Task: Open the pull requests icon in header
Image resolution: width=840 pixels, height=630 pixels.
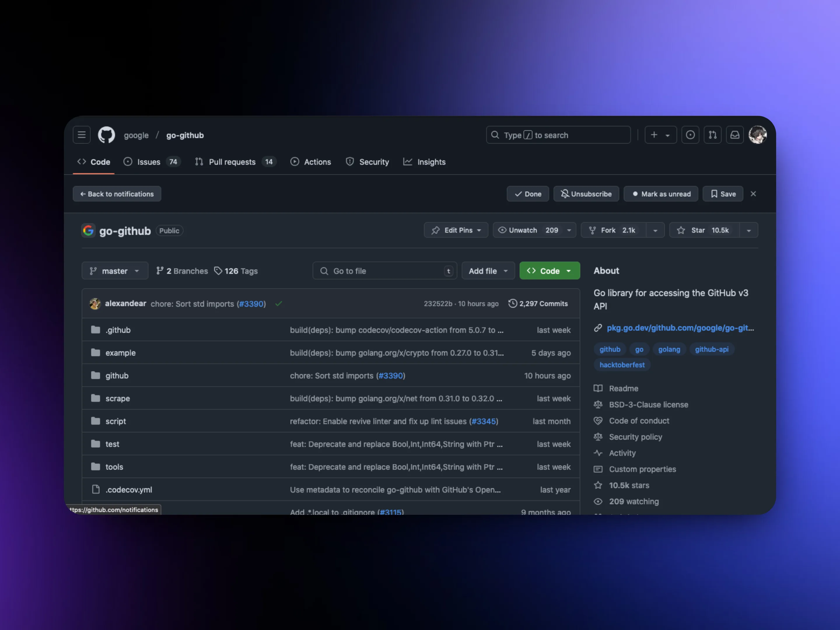Action: click(x=713, y=135)
